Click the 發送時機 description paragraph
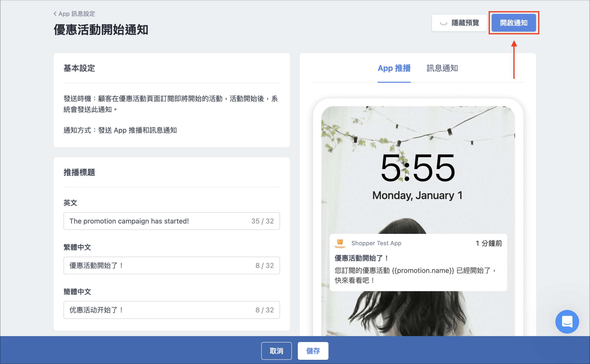The width and height of the screenshot is (590, 364). tap(171, 104)
